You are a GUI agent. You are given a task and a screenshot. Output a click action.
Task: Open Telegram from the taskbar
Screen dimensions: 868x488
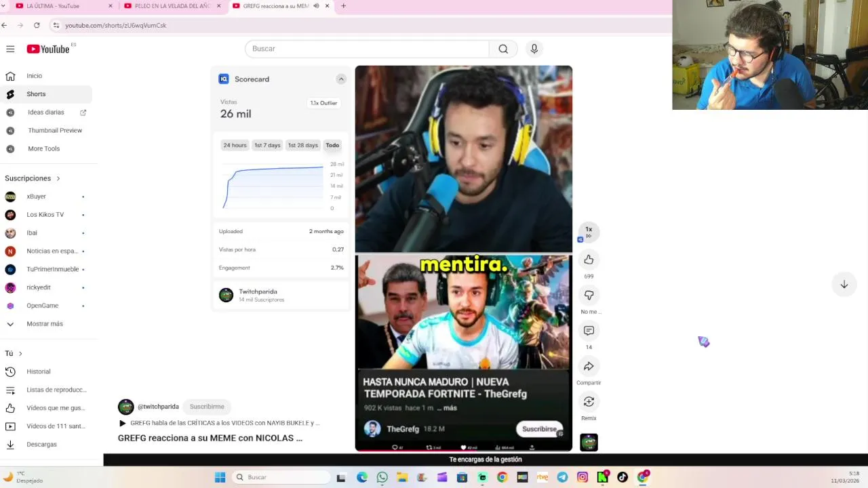pyautogui.click(x=562, y=477)
